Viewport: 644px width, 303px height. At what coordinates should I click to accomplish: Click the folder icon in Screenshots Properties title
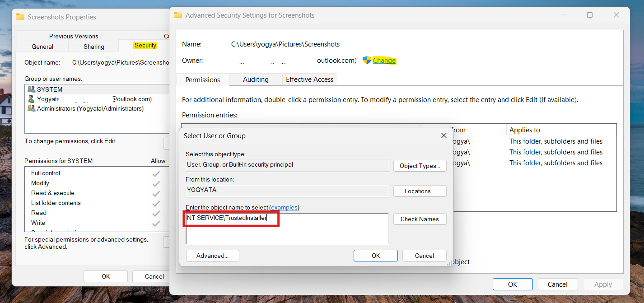pos(20,17)
